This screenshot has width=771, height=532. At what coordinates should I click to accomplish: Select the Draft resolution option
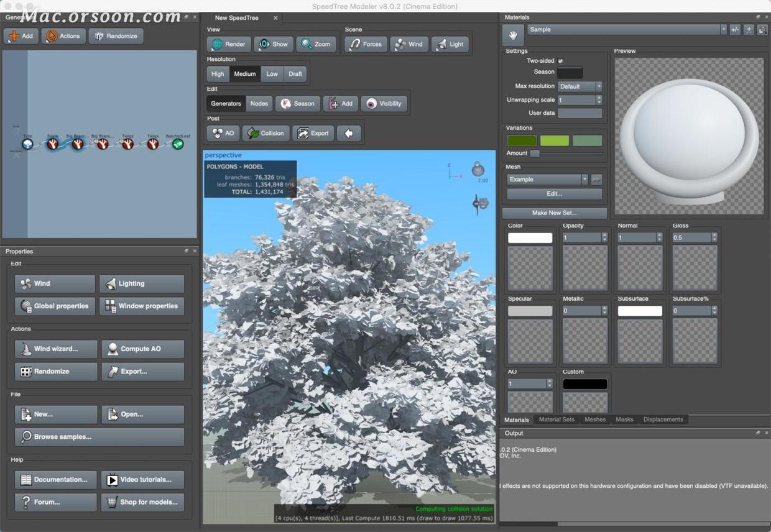pyautogui.click(x=295, y=74)
